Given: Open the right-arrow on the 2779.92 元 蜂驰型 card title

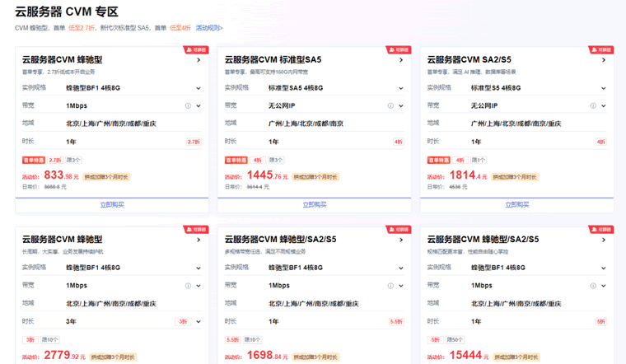Looking at the screenshot, I should click(x=199, y=240).
